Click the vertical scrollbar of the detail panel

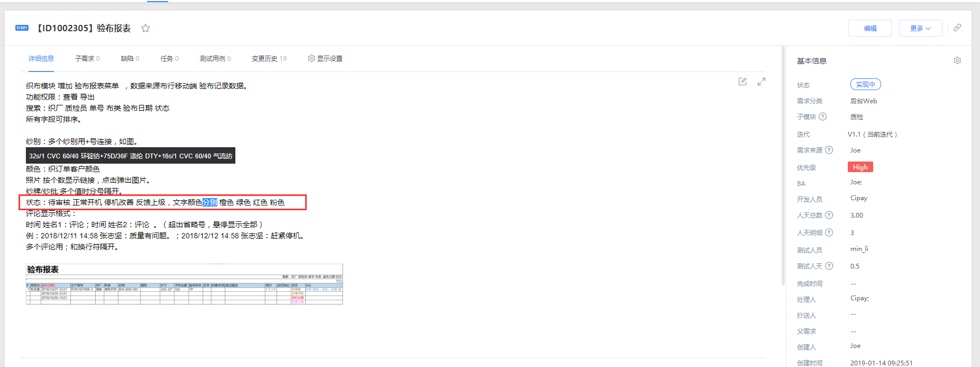click(783, 165)
